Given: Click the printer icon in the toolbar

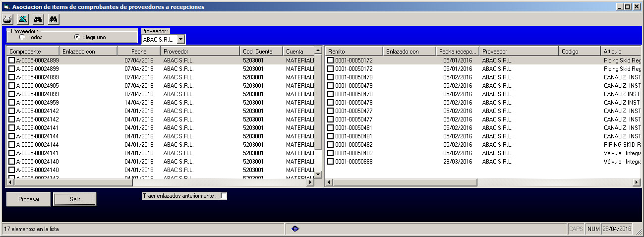Looking at the screenshot, I should pyautogui.click(x=7, y=19).
